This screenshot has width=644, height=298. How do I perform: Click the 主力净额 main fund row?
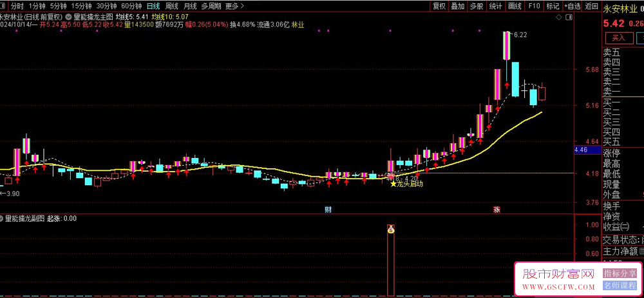(x=623, y=251)
